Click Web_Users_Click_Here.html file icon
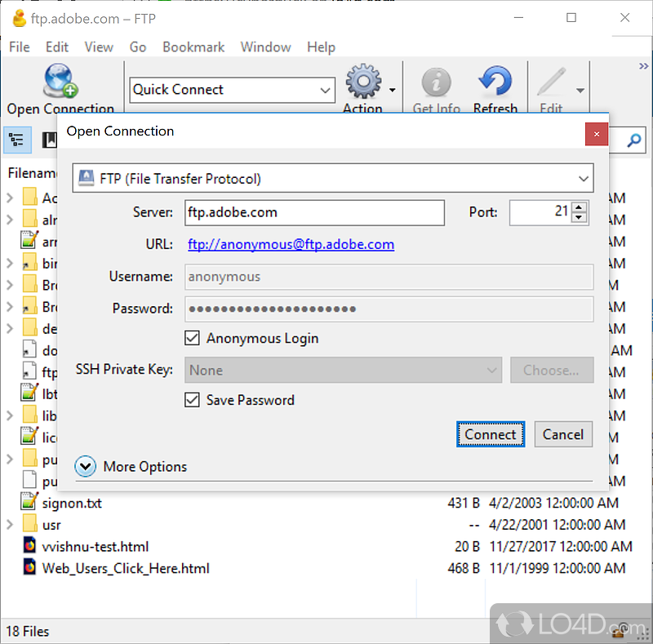The width and height of the screenshot is (653, 644). 29,567
